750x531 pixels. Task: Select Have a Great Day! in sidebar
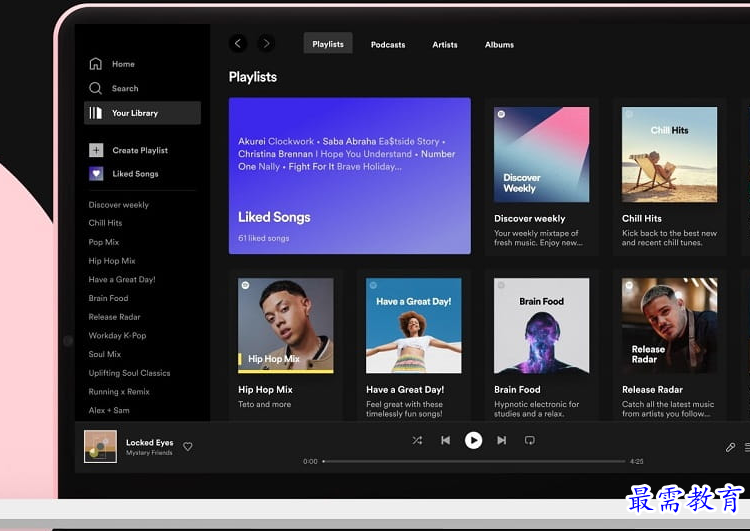tap(122, 279)
